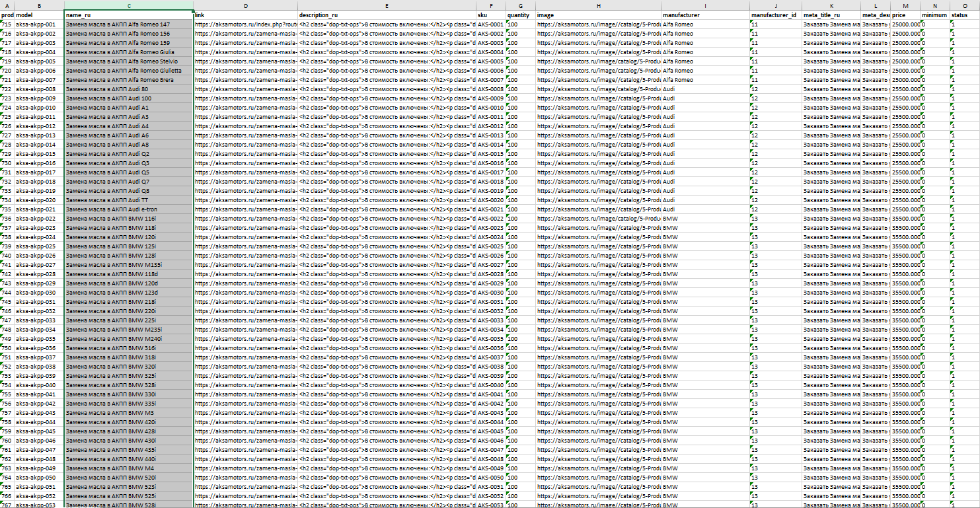This screenshot has height=508, width=980.
Task: Click the 'link' header cell
Action: point(246,15)
